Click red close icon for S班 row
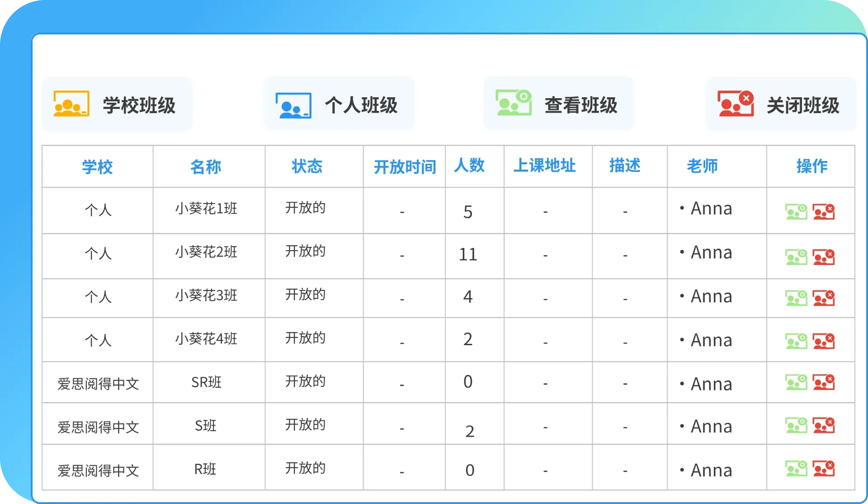868x504 pixels. click(824, 425)
